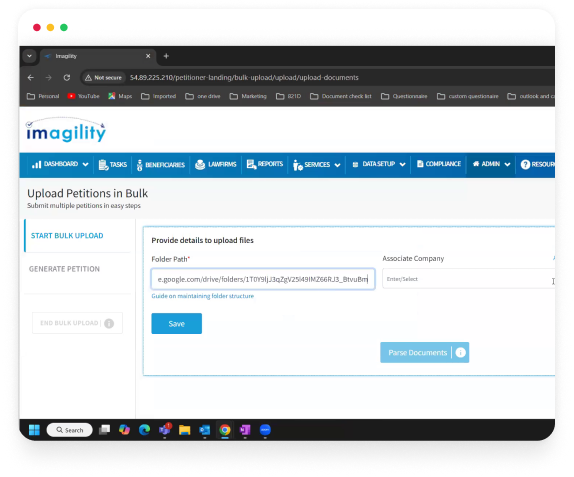This screenshot has height=477, width=574.
Task: Open Microsoft Teams from taskbar
Action: coord(165,430)
